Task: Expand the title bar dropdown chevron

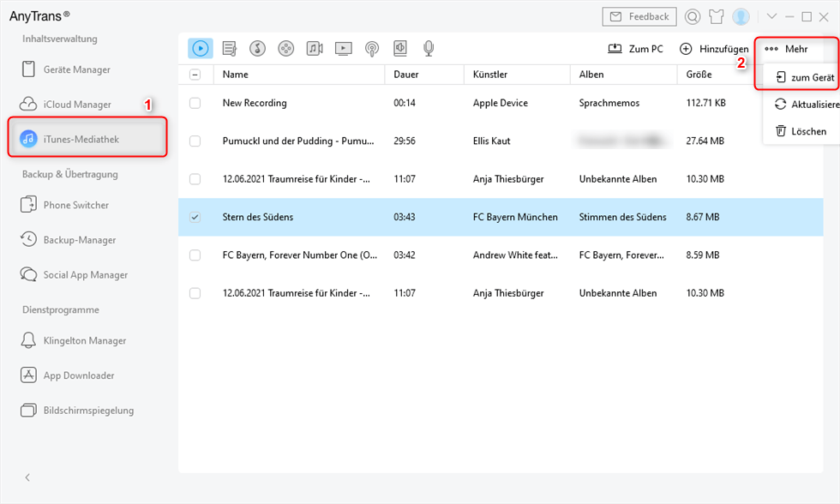Action: point(771,16)
